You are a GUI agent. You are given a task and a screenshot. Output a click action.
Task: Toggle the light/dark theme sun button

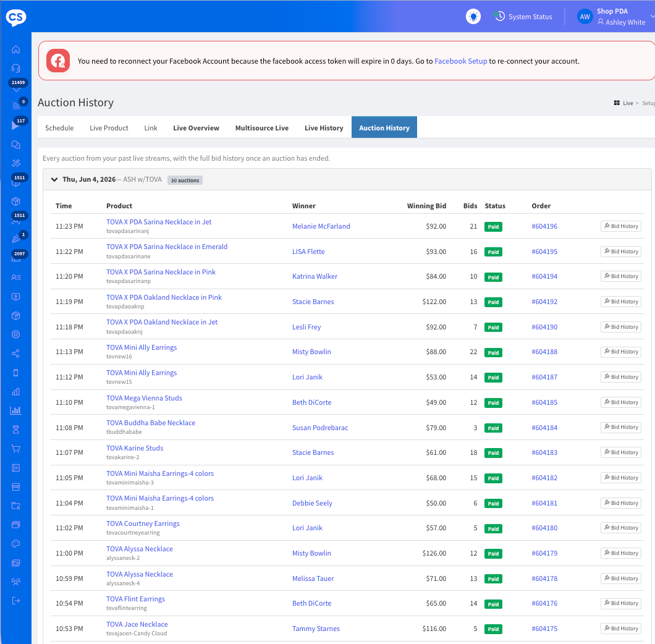point(473,17)
